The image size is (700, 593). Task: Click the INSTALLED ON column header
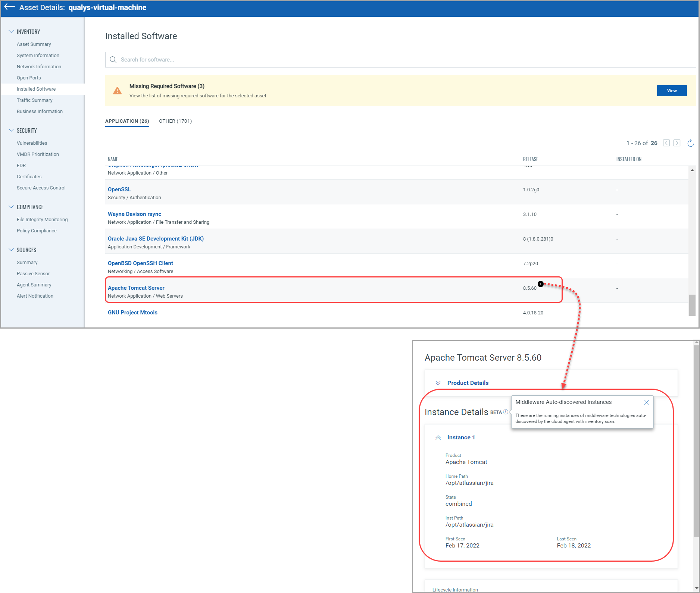[629, 159]
